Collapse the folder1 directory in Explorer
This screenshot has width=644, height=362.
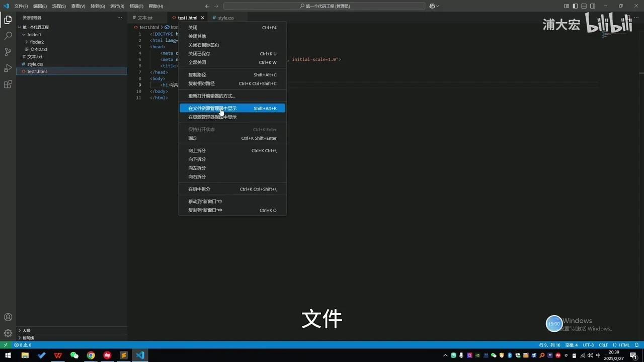[24, 34]
